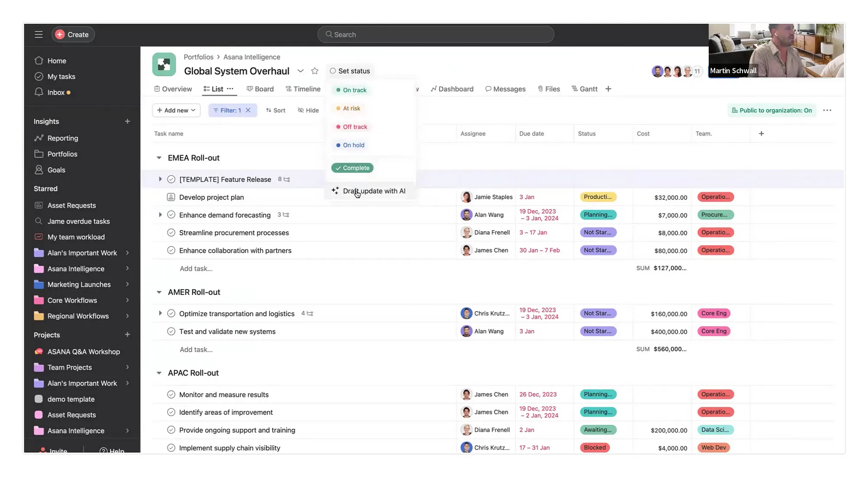Choose the green Complete status pill

[x=352, y=168]
